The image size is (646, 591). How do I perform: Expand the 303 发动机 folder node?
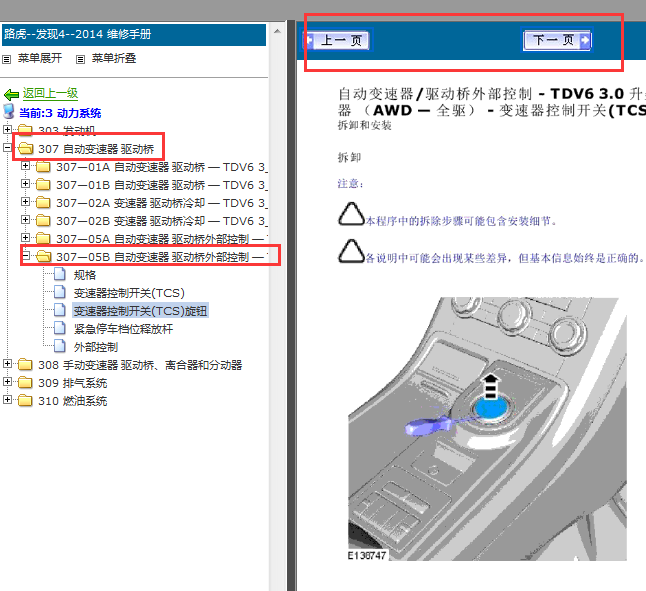click(7, 129)
